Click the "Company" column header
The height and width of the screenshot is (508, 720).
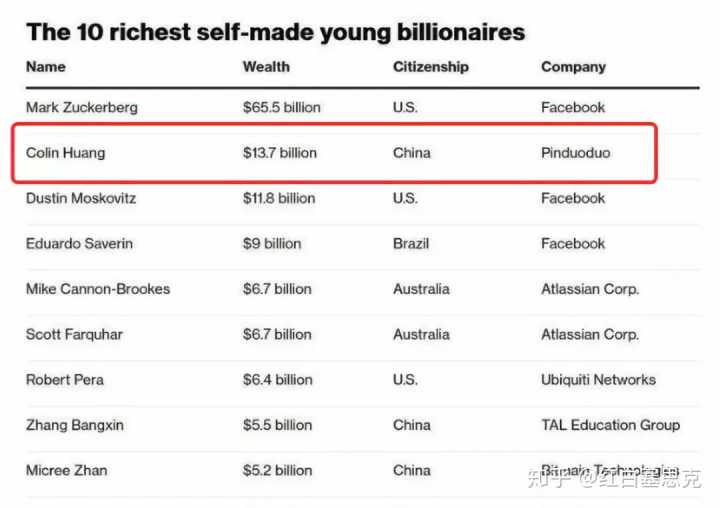tap(573, 67)
